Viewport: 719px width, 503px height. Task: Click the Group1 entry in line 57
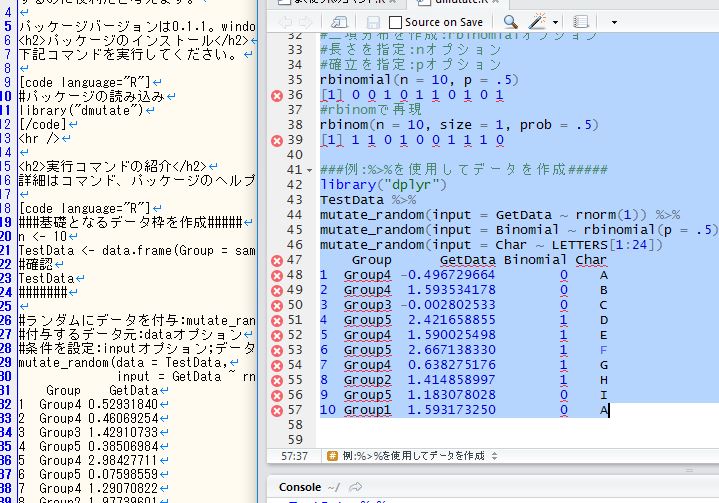[367, 410]
